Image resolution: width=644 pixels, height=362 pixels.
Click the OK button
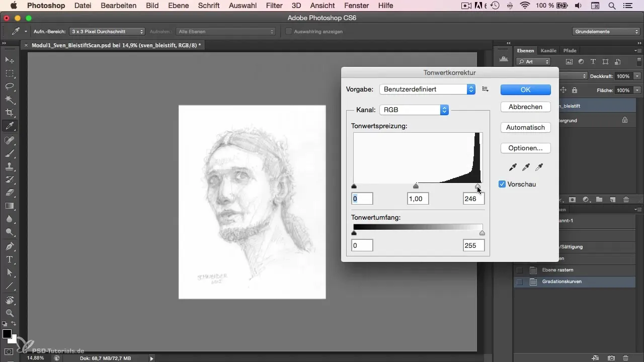pyautogui.click(x=526, y=89)
